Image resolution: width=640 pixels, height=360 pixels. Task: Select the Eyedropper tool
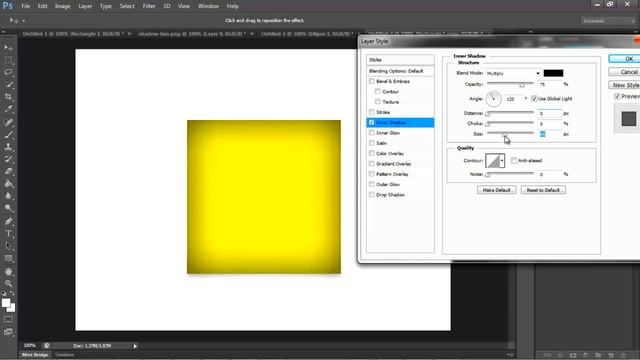coord(8,109)
